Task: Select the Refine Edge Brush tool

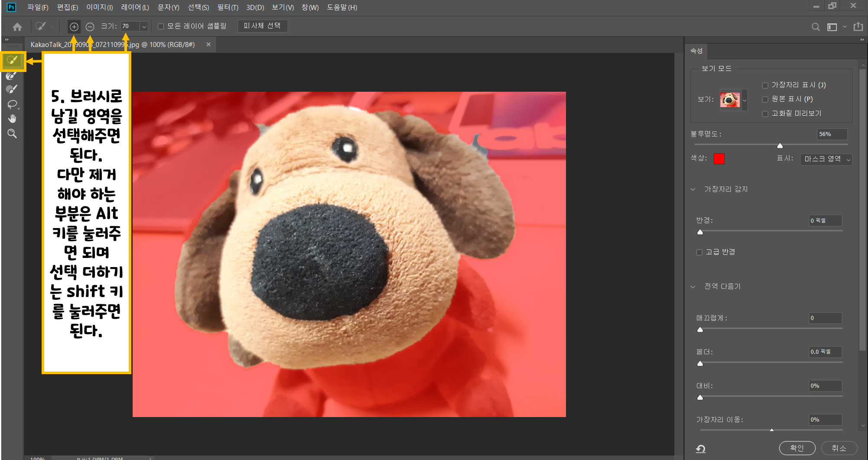Action: (12, 75)
